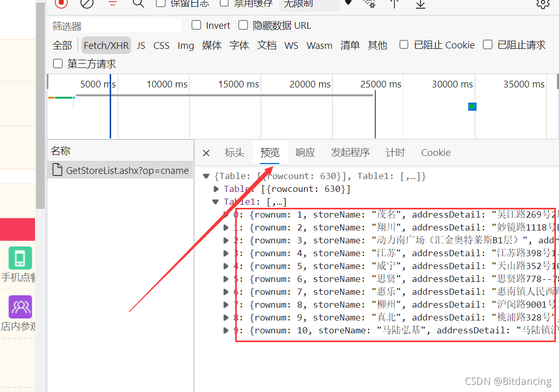Image resolution: width=559 pixels, height=392 pixels.
Task: Switch to the 响应 tab
Action: [x=305, y=153]
